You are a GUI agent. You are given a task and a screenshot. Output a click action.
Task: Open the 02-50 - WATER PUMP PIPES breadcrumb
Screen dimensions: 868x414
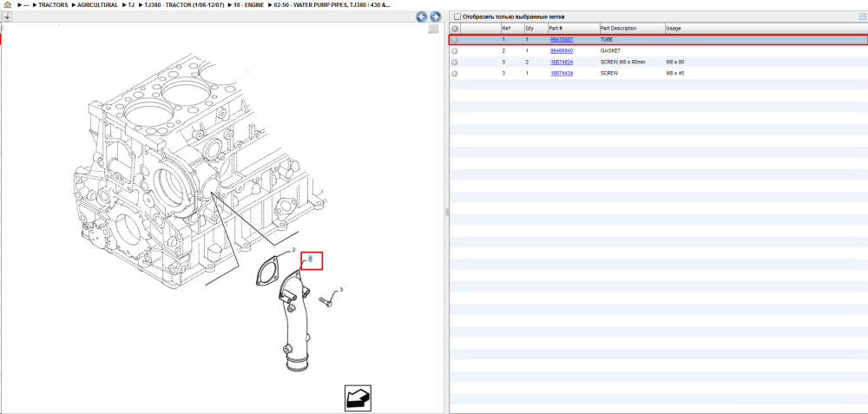pyautogui.click(x=332, y=5)
